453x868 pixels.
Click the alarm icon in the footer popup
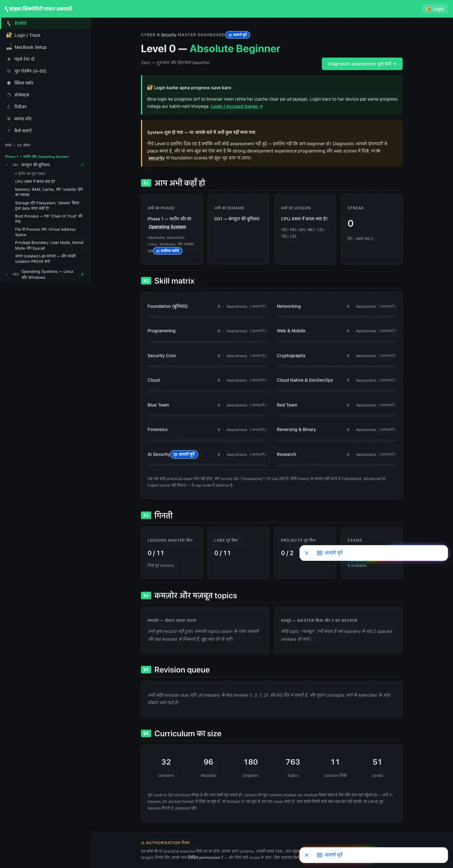320,855
